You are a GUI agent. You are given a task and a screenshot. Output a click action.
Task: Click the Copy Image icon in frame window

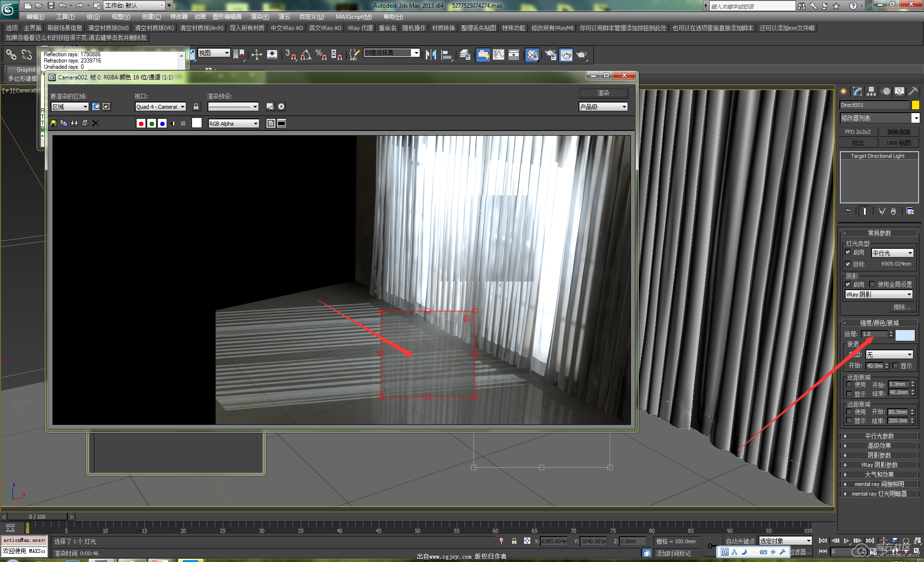point(64,123)
